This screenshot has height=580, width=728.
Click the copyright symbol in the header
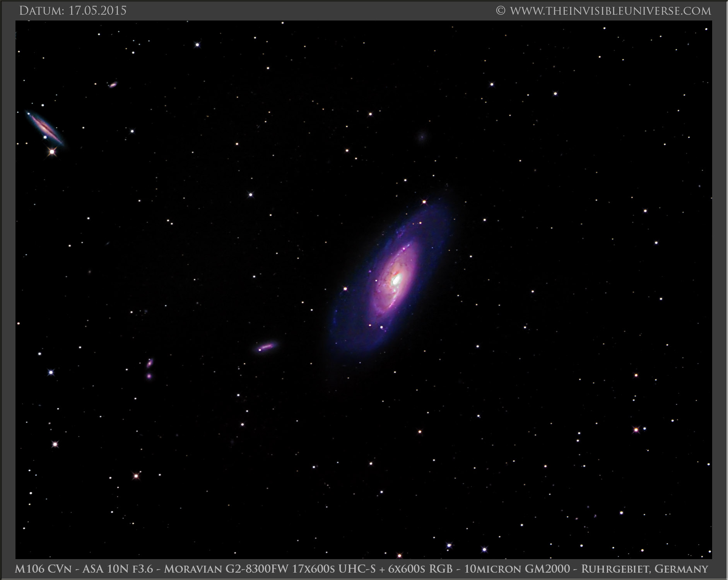point(500,11)
